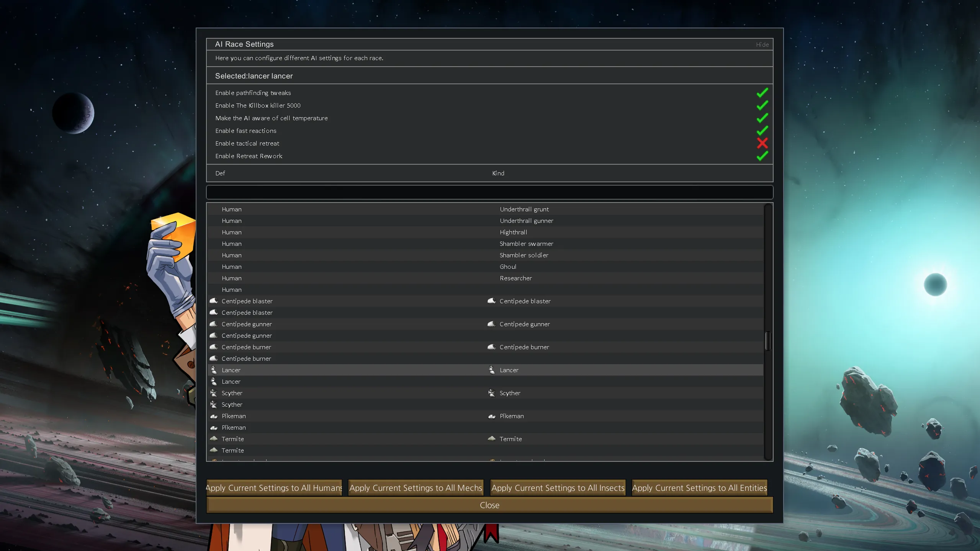
Task: Hide the AI Race Settings section
Action: click(x=762, y=44)
